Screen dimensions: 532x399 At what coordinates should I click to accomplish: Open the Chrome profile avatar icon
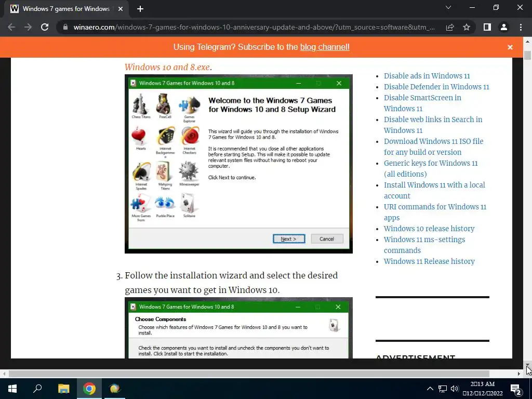click(504, 27)
